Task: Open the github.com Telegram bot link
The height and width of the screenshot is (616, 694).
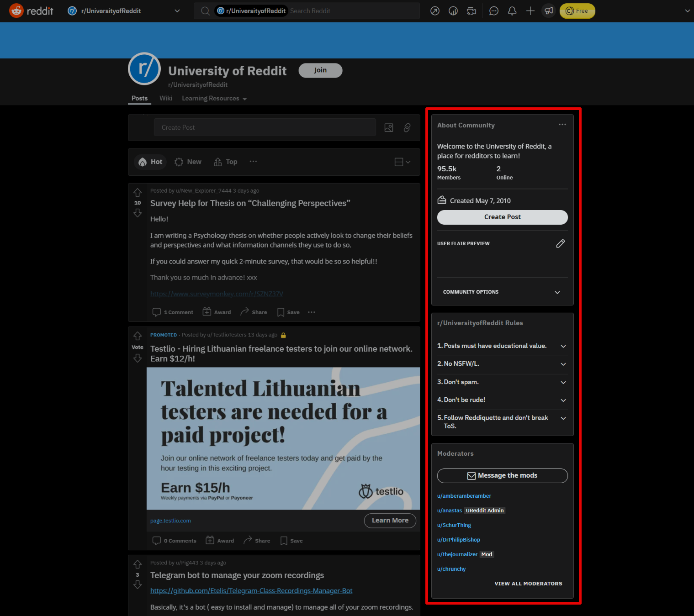Action: coord(251,591)
